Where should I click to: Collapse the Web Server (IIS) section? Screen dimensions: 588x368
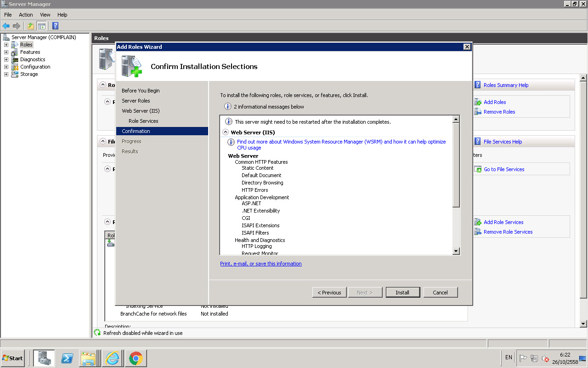click(226, 132)
